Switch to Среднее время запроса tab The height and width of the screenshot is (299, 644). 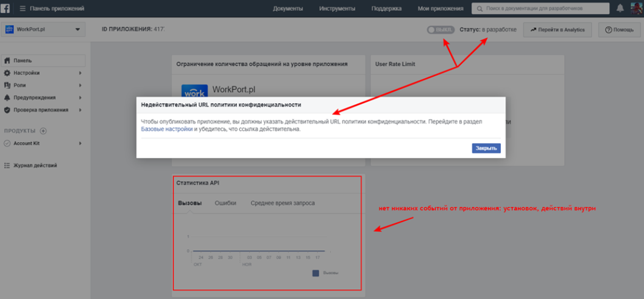(283, 203)
